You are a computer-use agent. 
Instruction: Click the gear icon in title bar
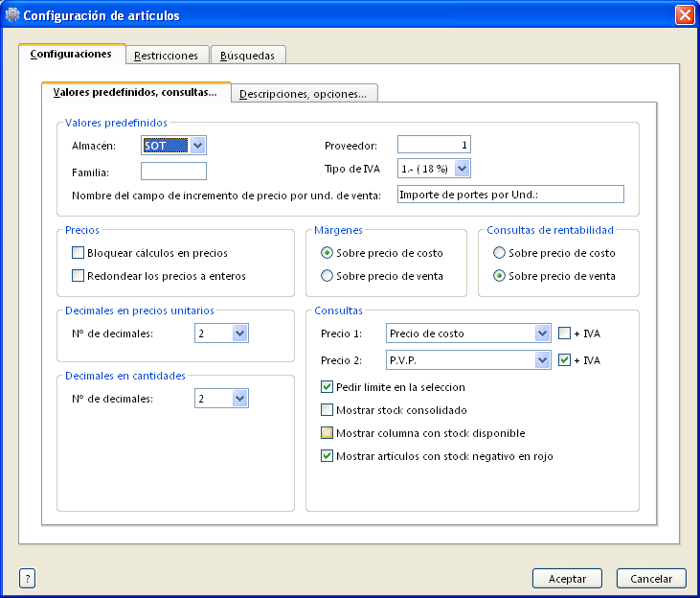(12, 15)
